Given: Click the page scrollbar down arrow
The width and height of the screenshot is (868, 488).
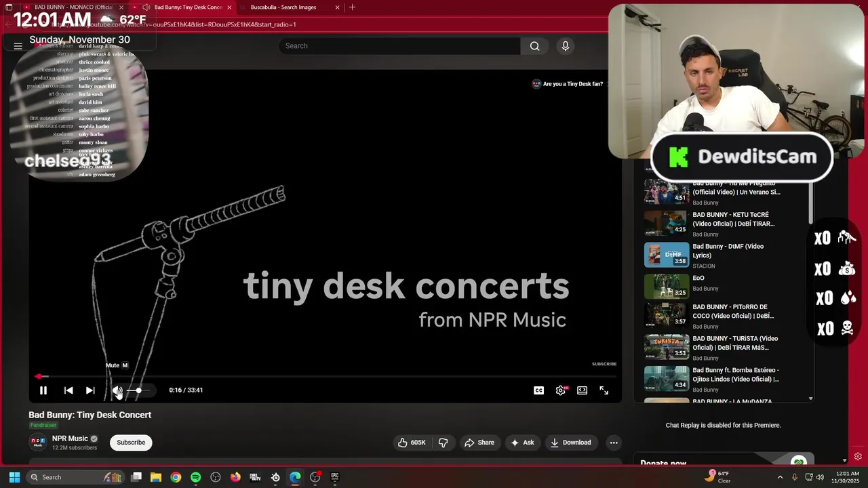Looking at the screenshot, I should 844,460.
